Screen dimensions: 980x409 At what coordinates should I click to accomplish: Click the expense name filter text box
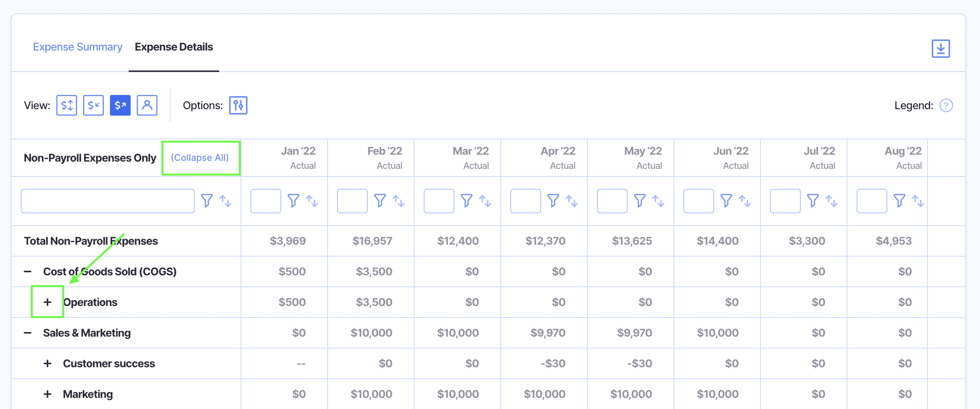pos(108,201)
